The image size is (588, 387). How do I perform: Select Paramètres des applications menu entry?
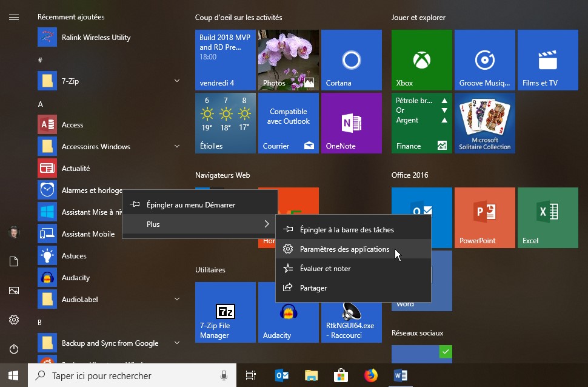coord(344,249)
